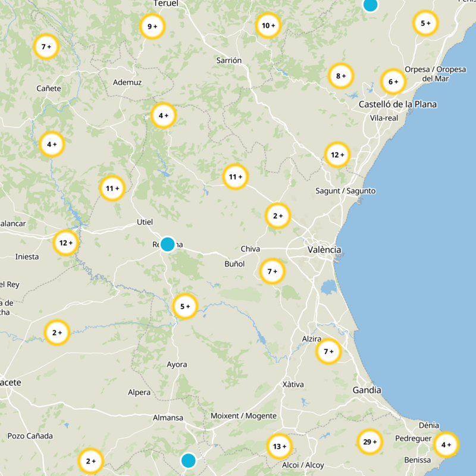Click the Almansa town label
Image resolution: width=476 pixels, height=476 pixels.
tap(168, 418)
